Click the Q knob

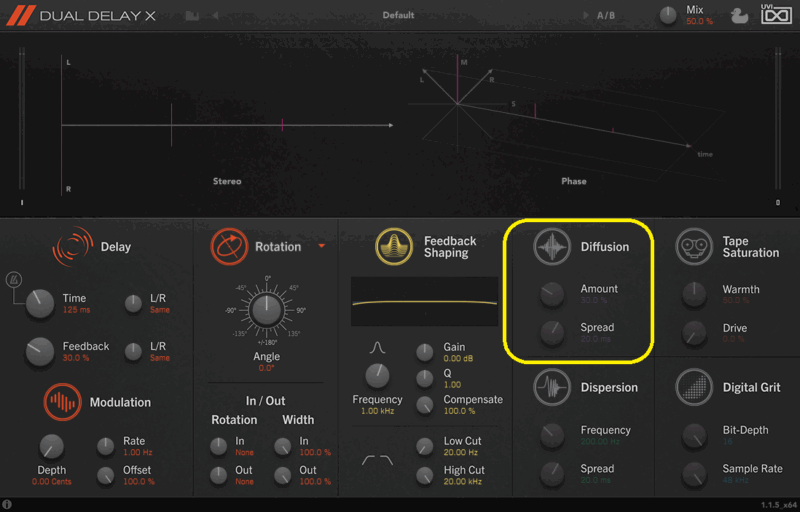(x=424, y=378)
